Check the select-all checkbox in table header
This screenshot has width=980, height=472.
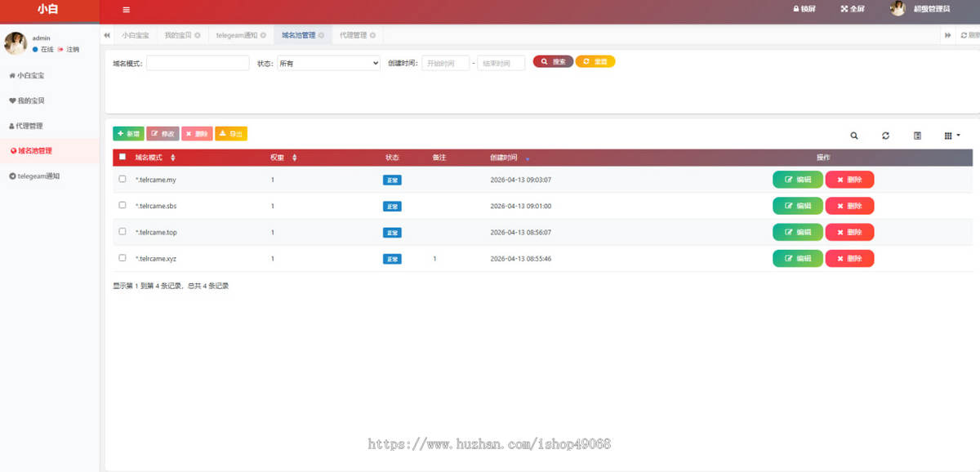122,157
